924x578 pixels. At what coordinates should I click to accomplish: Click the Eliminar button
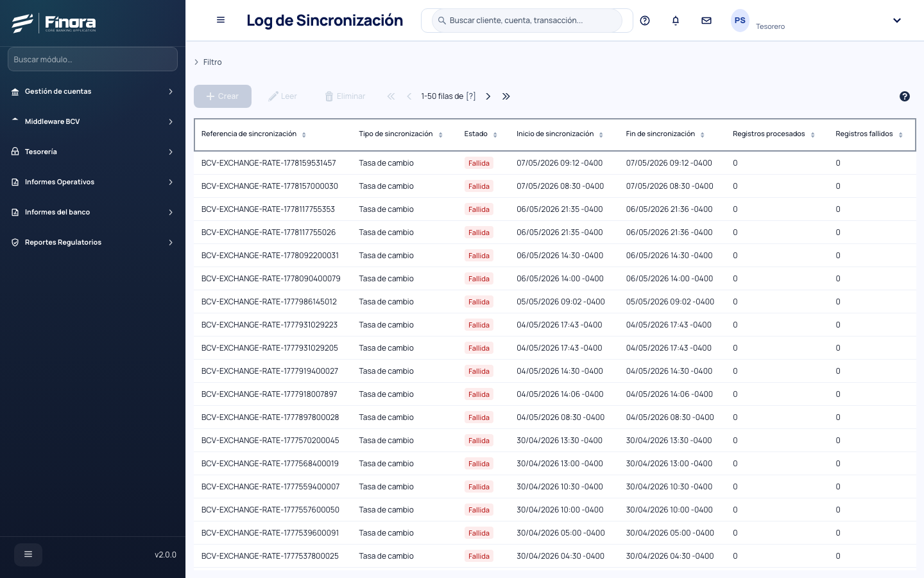[x=345, y=96]
